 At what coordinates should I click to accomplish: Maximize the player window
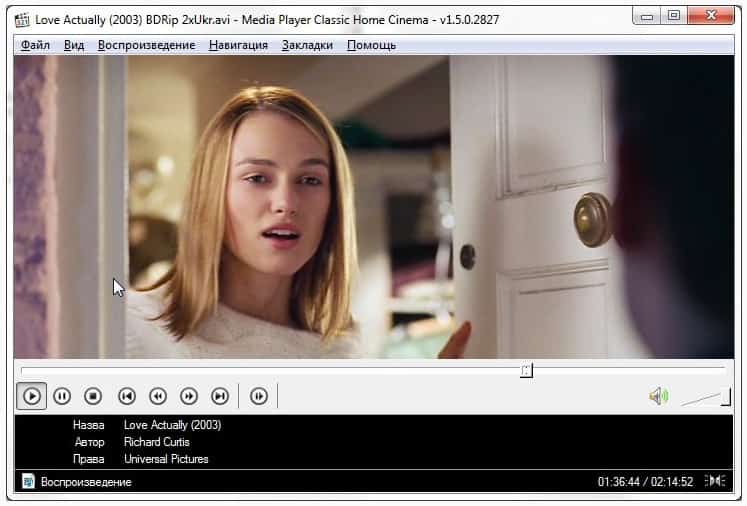pyautogui.click(x=674, y=16)
